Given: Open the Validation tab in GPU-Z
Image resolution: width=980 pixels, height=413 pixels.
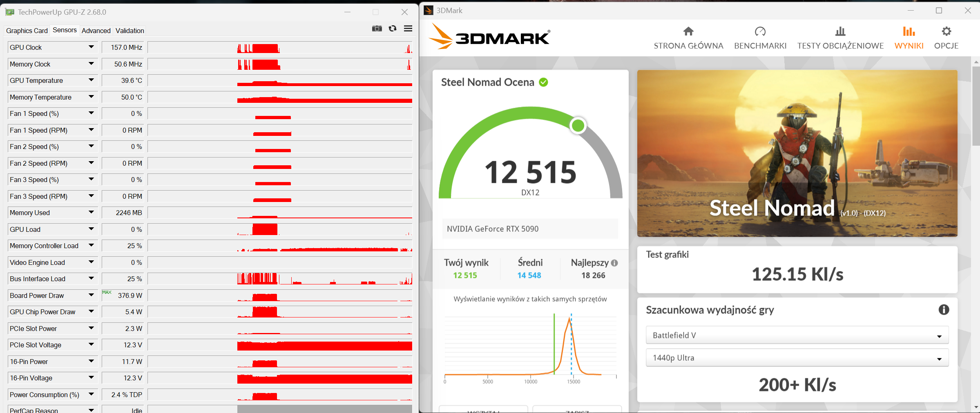Looking at the screenshot, I should coord(130,31).
